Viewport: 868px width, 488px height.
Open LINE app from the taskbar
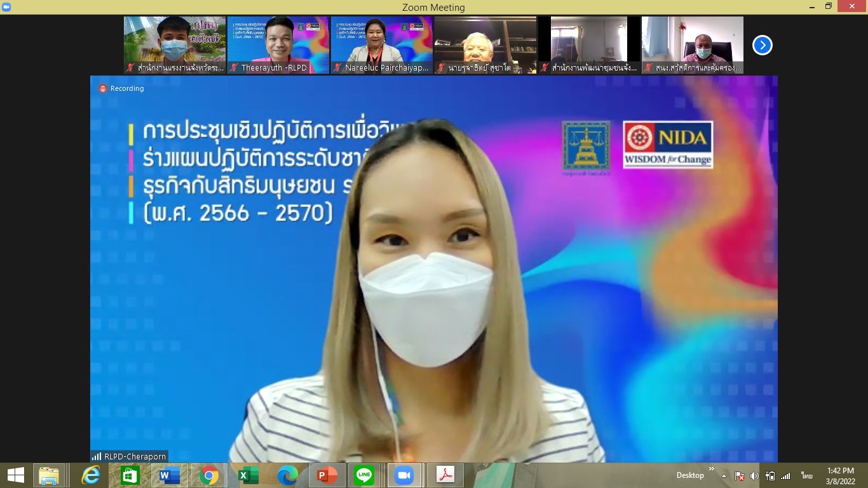[365, 475]
